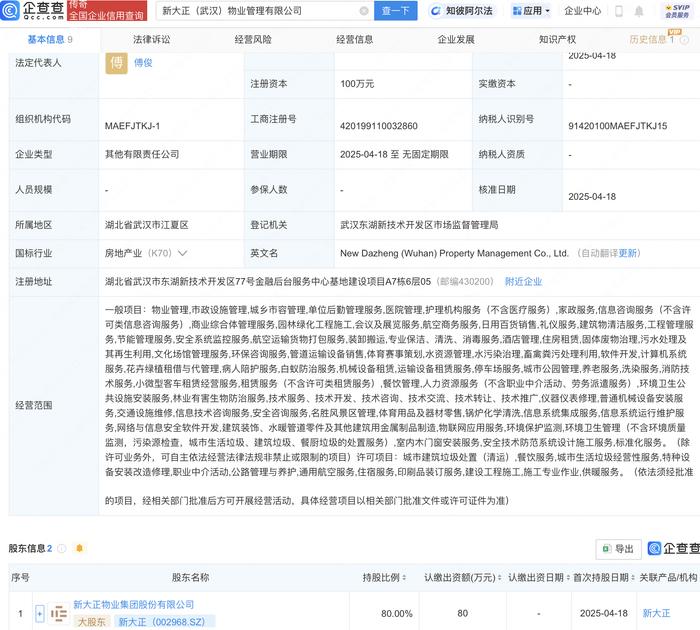The height and width of the screenshot is (630, 700).
Task: Expand shareholder row 1 with plus button
Action: [39, 614]
